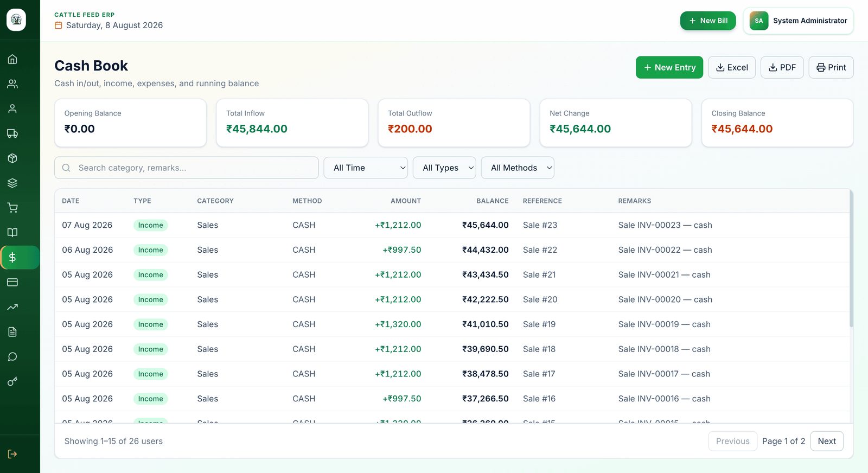Screen dimensions: 868x473
Task: Expand the All Types filter dropdown
Action: 444,168
